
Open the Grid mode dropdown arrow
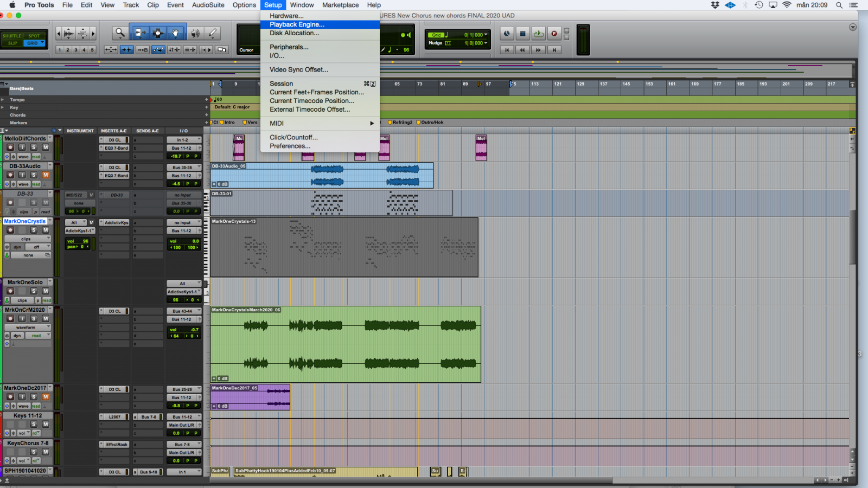coord(42,43)
